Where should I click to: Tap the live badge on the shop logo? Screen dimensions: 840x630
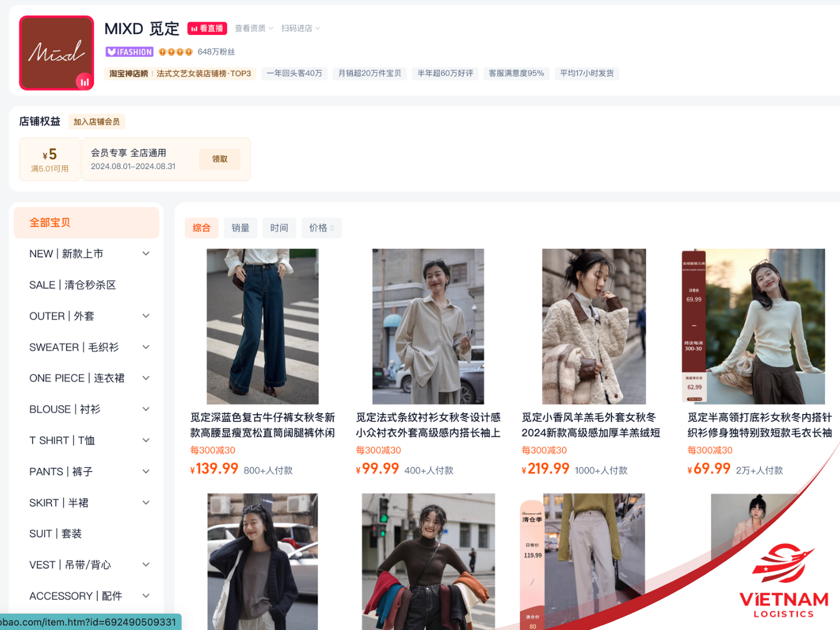point(85,82)
